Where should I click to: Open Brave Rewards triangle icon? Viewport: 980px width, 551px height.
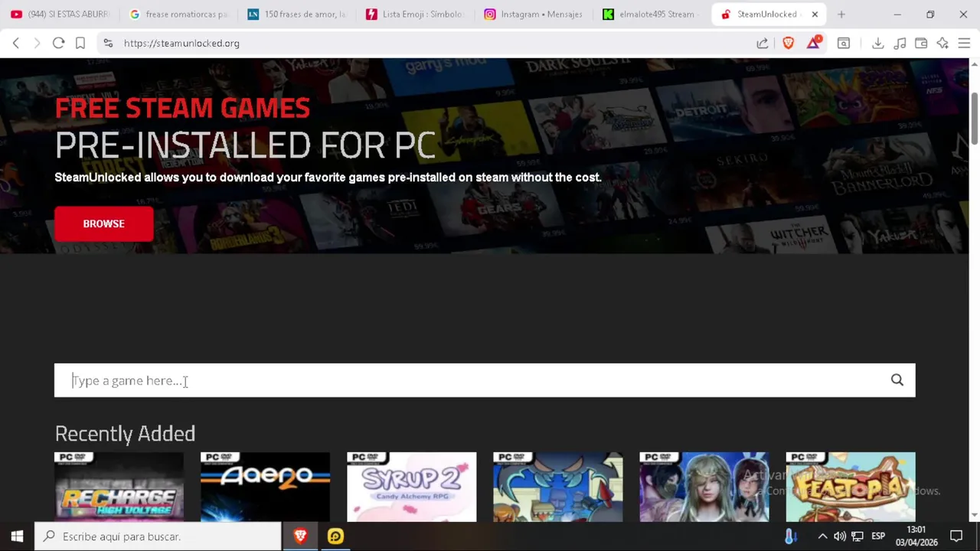click(x=813, y=43)
